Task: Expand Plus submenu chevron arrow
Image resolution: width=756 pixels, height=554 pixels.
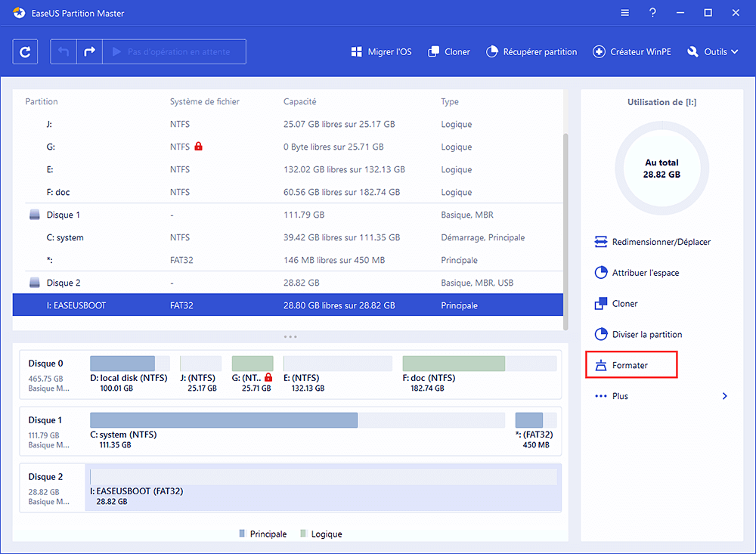Action: 725,396
